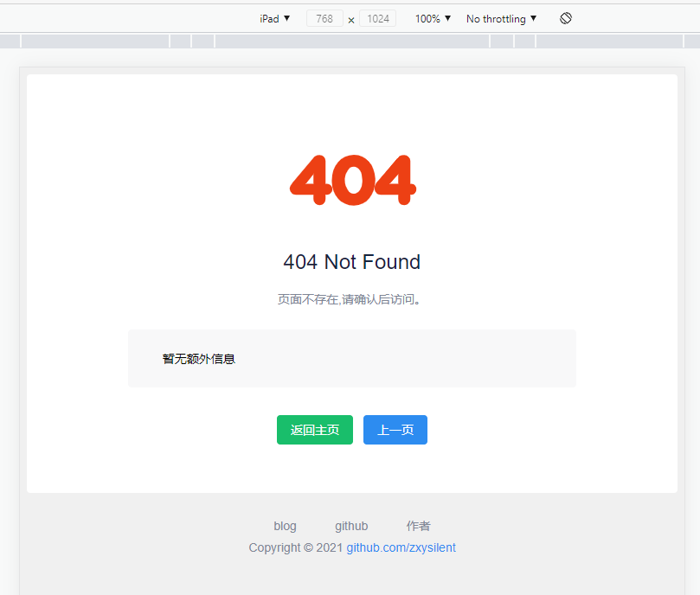Open the iPad device preset dropdown
This screenshot has width=700, height=595.
pyautogui.click(x=274, y=17)
